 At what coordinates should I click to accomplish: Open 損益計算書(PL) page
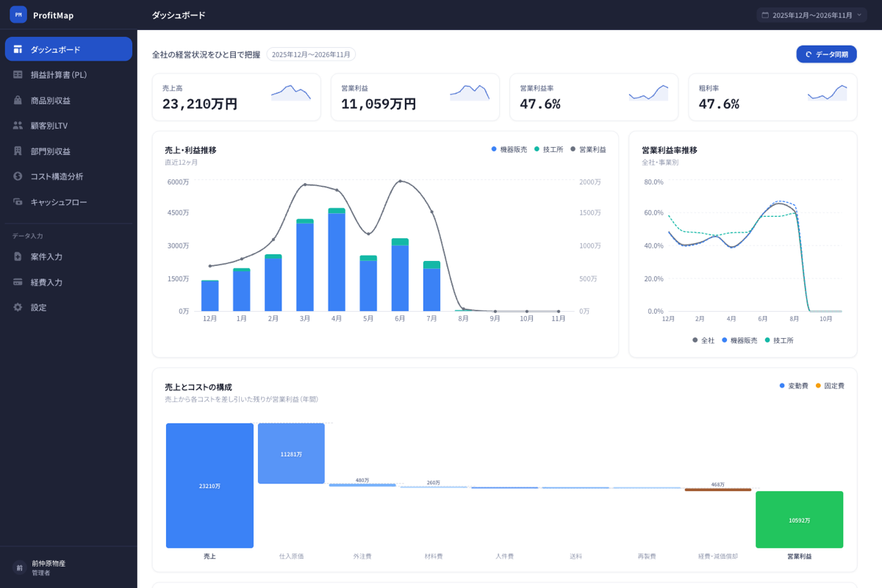click(68, 75)
